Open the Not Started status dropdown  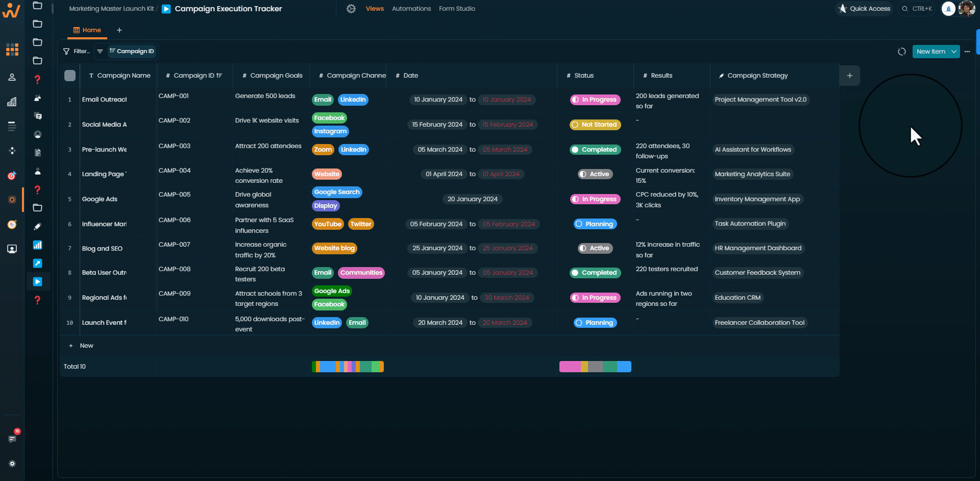pyautogui.click(x=595, y=125)
